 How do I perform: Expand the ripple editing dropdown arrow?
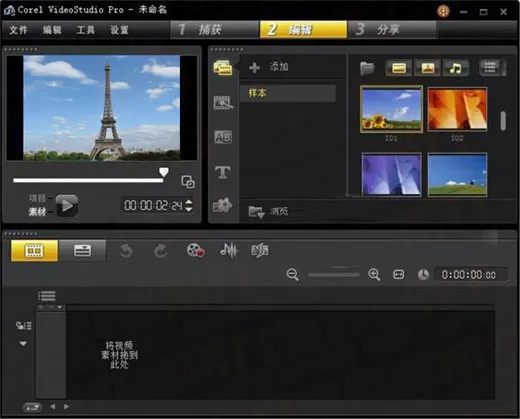coord(23,343)
